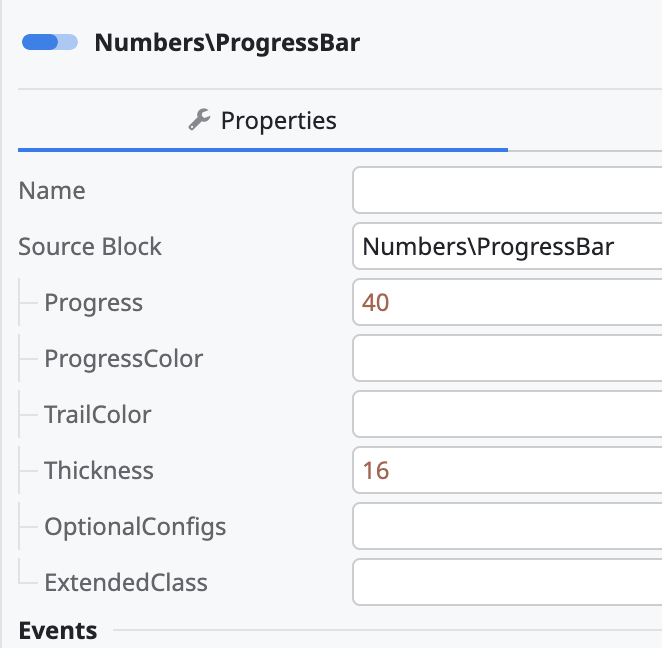
Task: Click the ExtendedClass property label
Action: tap(126, 583)
